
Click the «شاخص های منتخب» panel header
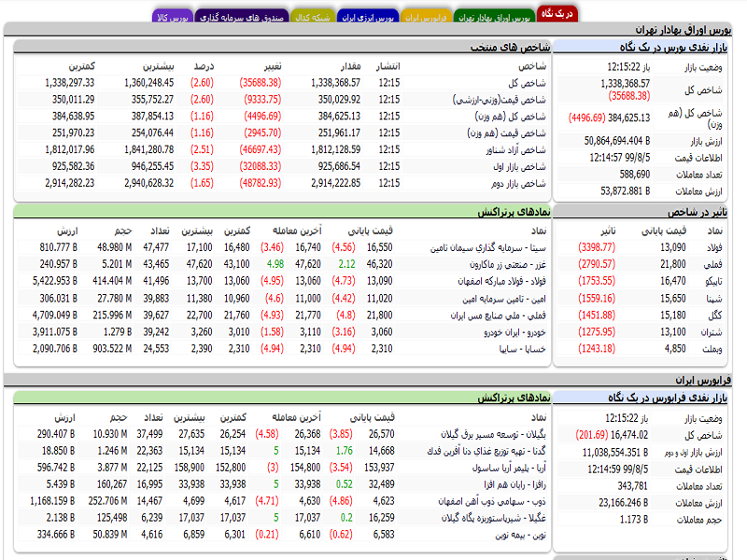[510, 47]
